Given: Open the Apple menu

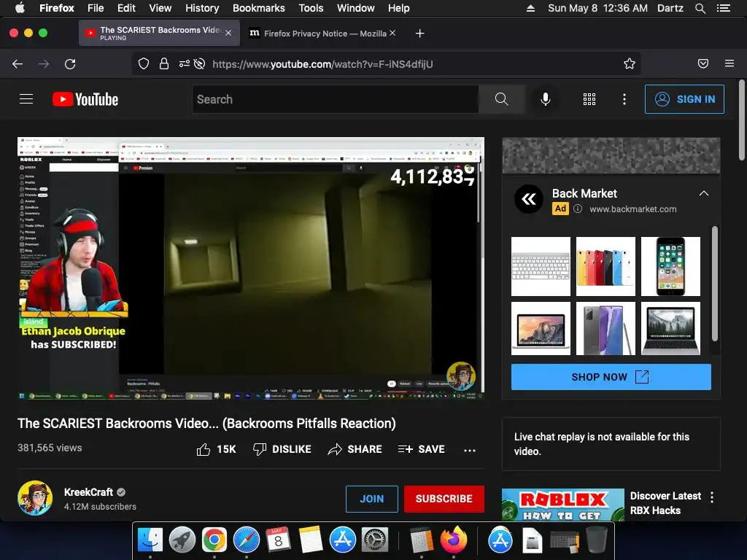Looking at the screenshot, I should tap(20, 7).
